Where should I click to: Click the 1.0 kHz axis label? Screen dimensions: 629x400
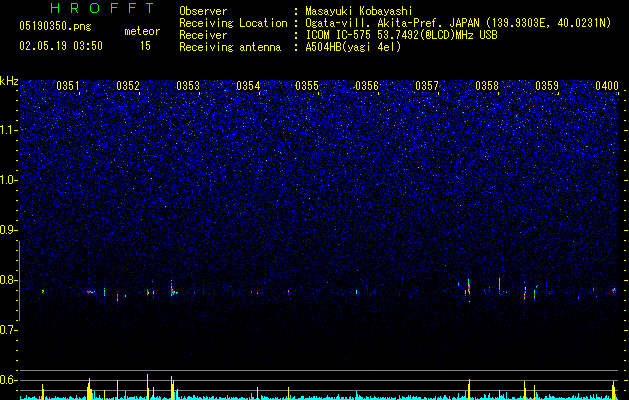click(8, 180)
